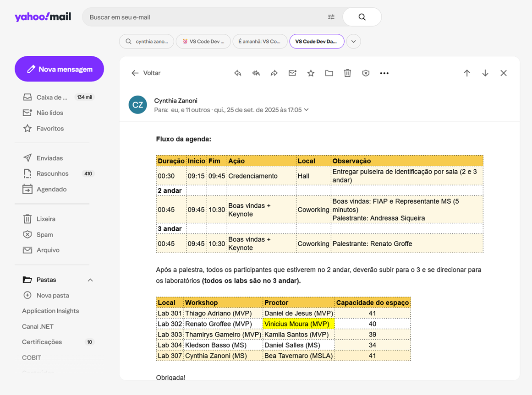Open Canal .NET folder
Viewport: 532px width, 395px height.
(x=38, y=326)
